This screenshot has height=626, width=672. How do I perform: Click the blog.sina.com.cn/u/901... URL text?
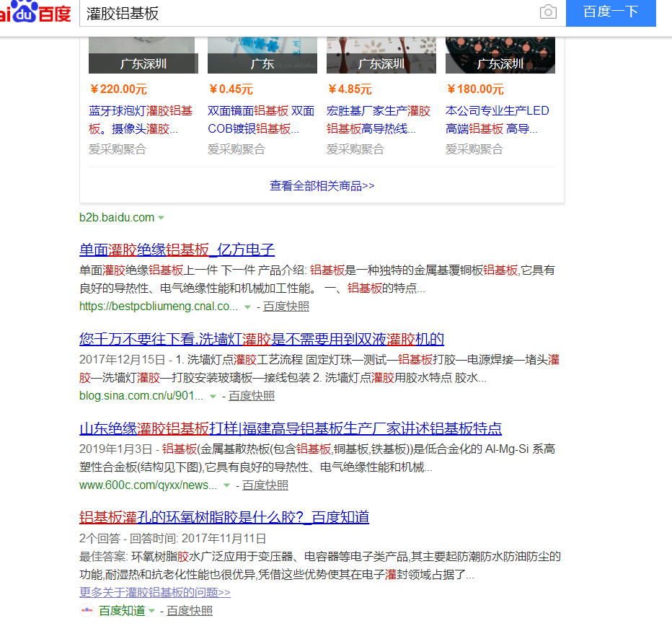[x=141, y=396]
